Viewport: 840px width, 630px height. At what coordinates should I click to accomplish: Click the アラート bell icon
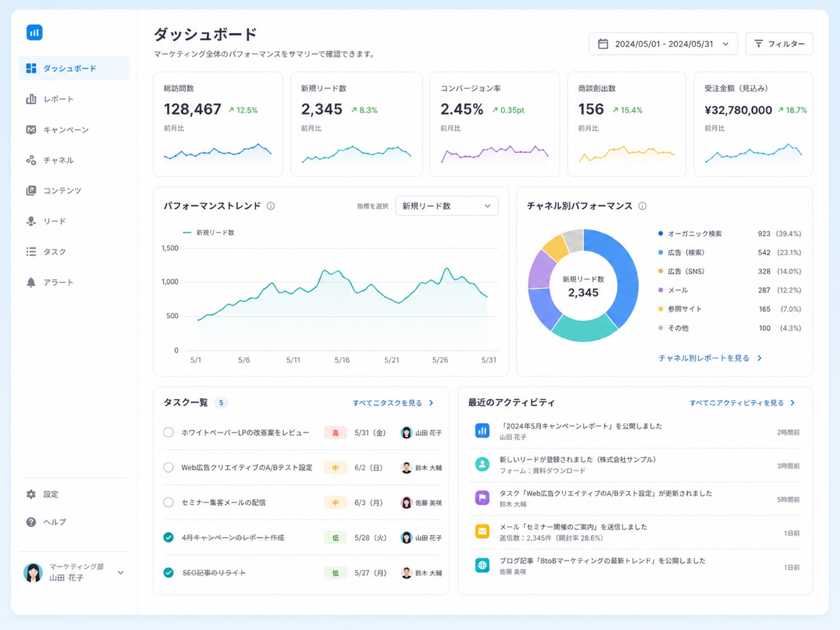tap(31, 282)
